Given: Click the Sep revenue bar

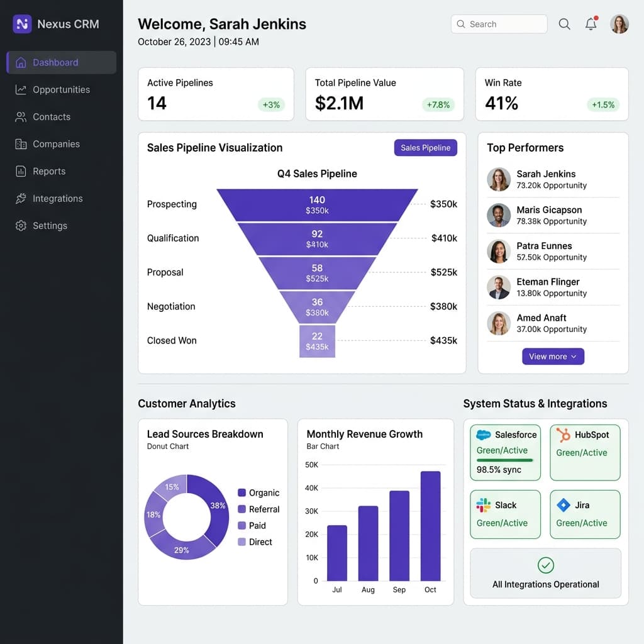Looking at the screenshot, I should click(399, 536).
